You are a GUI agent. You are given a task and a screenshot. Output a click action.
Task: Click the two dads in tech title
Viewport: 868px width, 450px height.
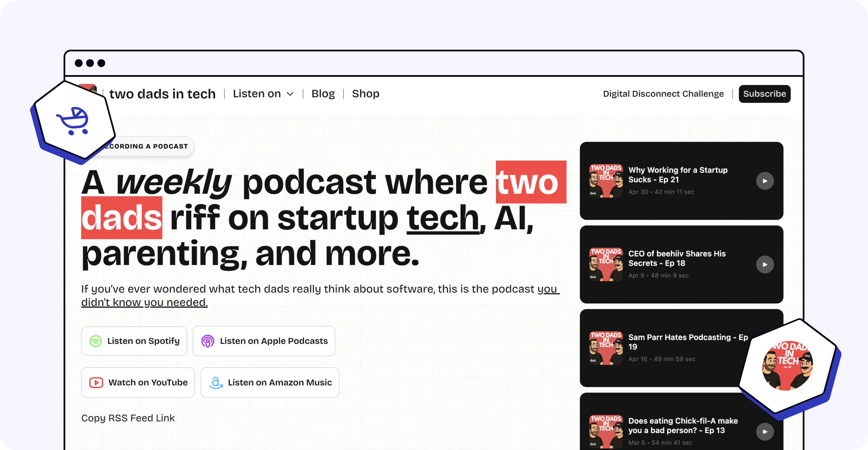pyautogui.click(x=162, y=93)
